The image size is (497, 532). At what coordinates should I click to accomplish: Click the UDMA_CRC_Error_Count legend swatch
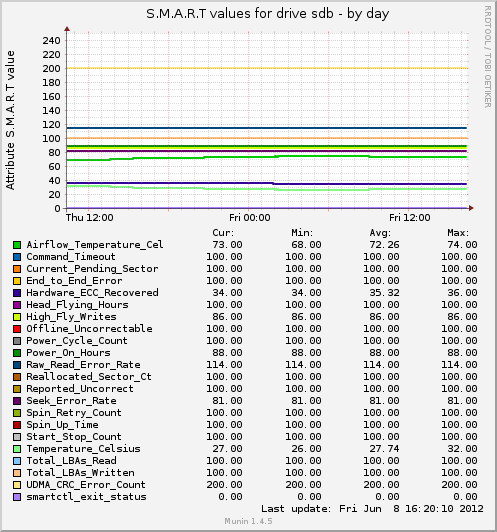(17, 485)
